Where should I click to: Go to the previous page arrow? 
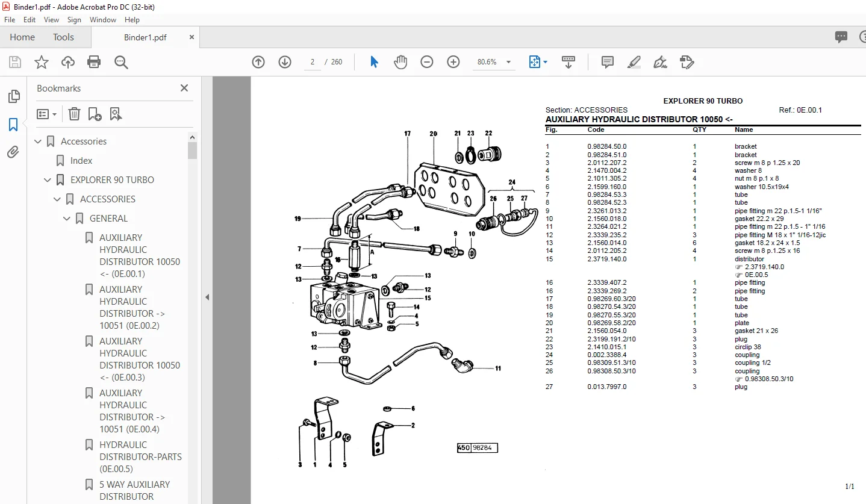258,62
